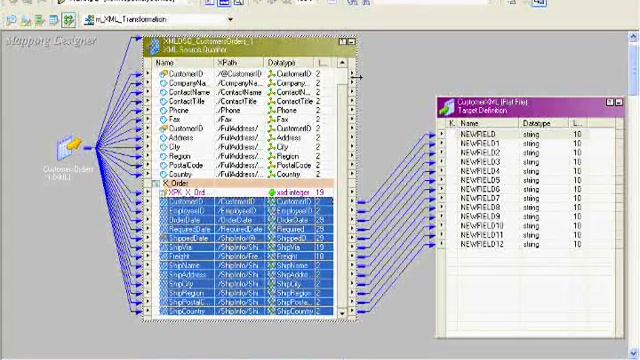Viewport: 640px width, 360px height.
Task: Open the Target Designer tool
Action: tap(26, 20)
